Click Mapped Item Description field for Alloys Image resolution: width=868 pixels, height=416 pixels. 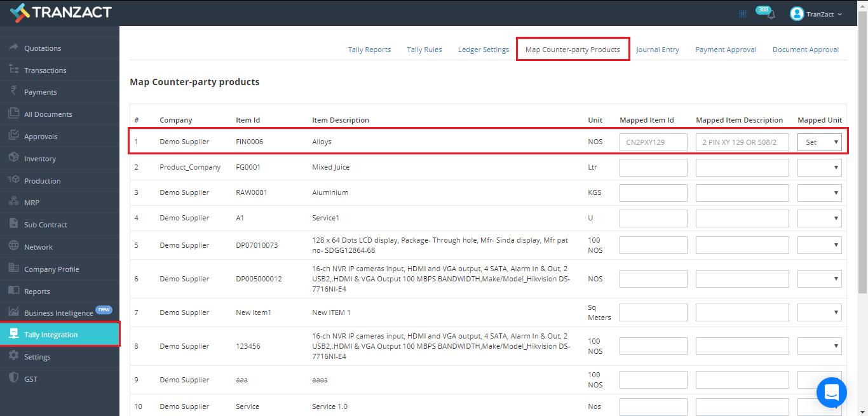742,142
